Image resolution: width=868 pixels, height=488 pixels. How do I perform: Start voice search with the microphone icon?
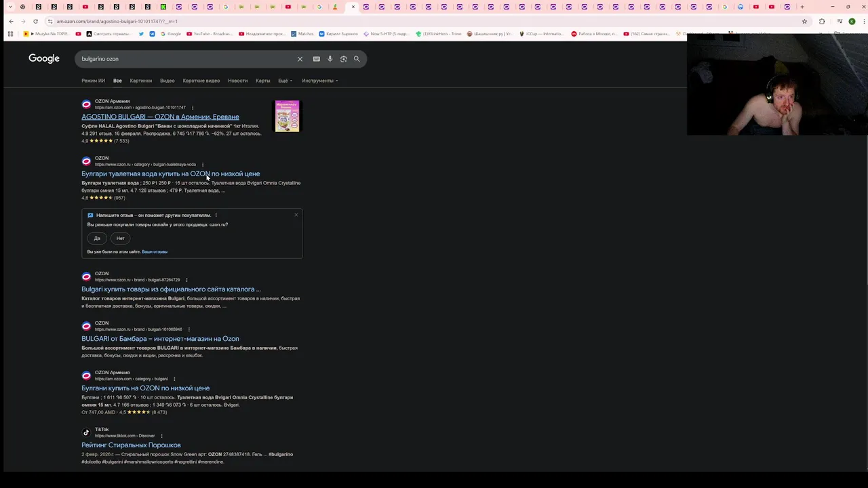[x=330, y=59]
